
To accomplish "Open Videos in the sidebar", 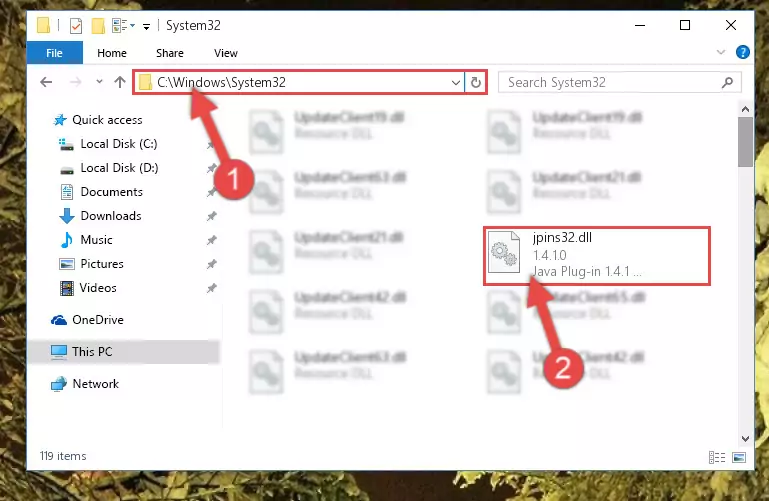I will tap(98, 288).
